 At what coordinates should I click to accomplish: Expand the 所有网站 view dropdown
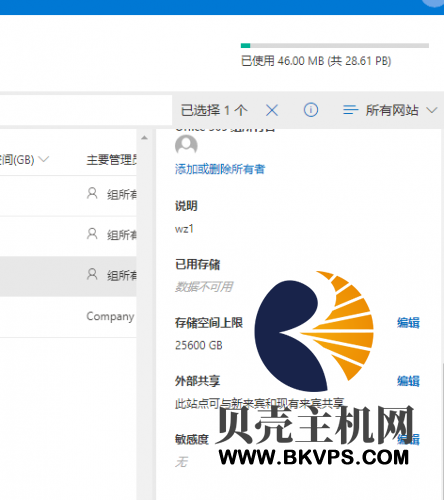[432, 110]
